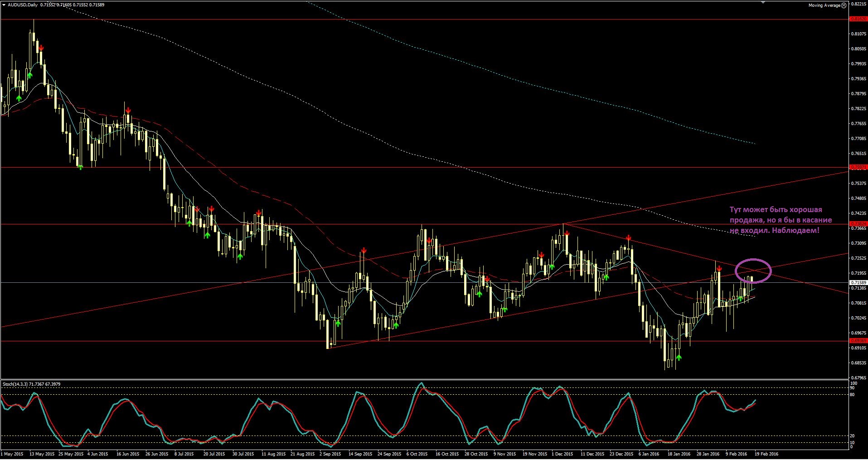
Task: Click the AUDUSD,Daily symbol title
Action: tap(23, 5)
